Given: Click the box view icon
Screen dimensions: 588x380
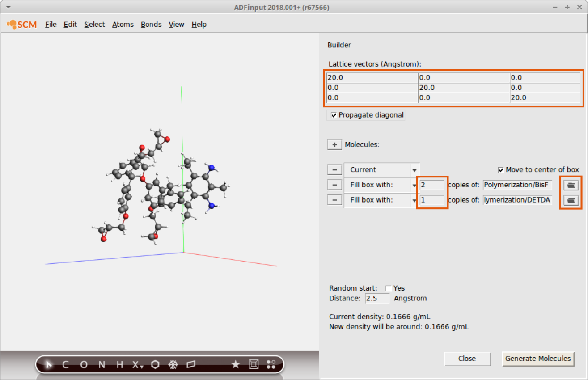Looking at the screenshot, I should pyautogui.click(x=254, y=364).
